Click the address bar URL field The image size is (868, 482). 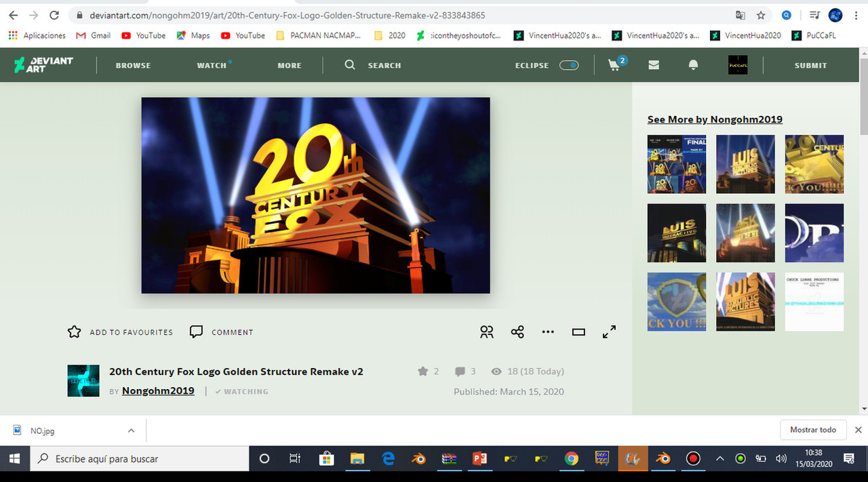[400, 15]
